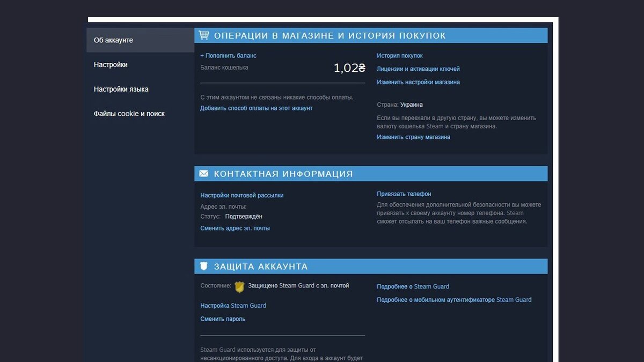Click Привязать телефон link
Image resolution: width=644 pixels, height=362 pixels.
click(x=404, y=194)
